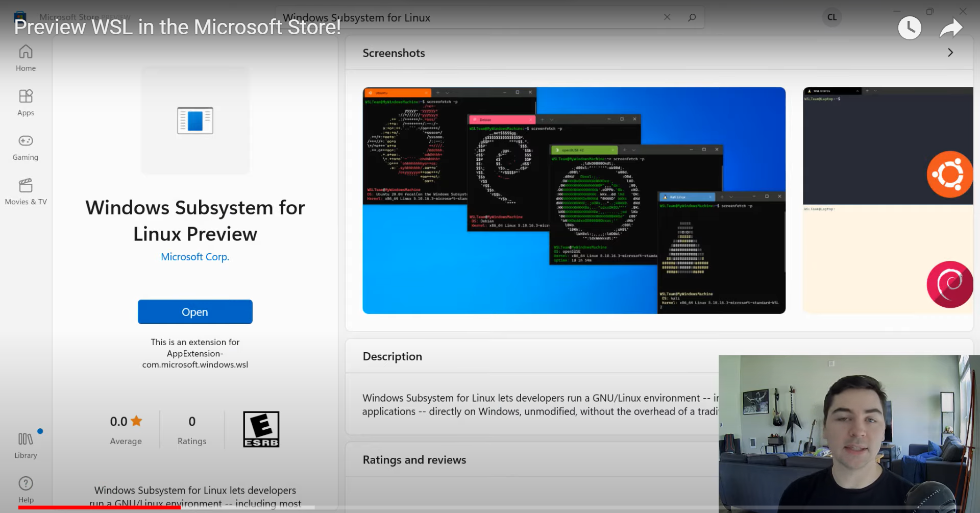This screenshot has width=980, height=513.
Task: Click the Description heading
Action: coord(393,356)
